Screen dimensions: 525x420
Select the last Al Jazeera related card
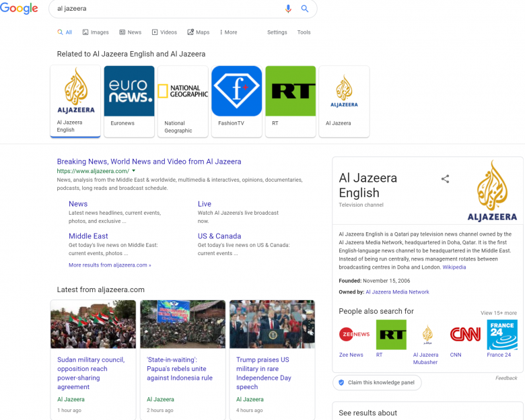tap(344, 102)
